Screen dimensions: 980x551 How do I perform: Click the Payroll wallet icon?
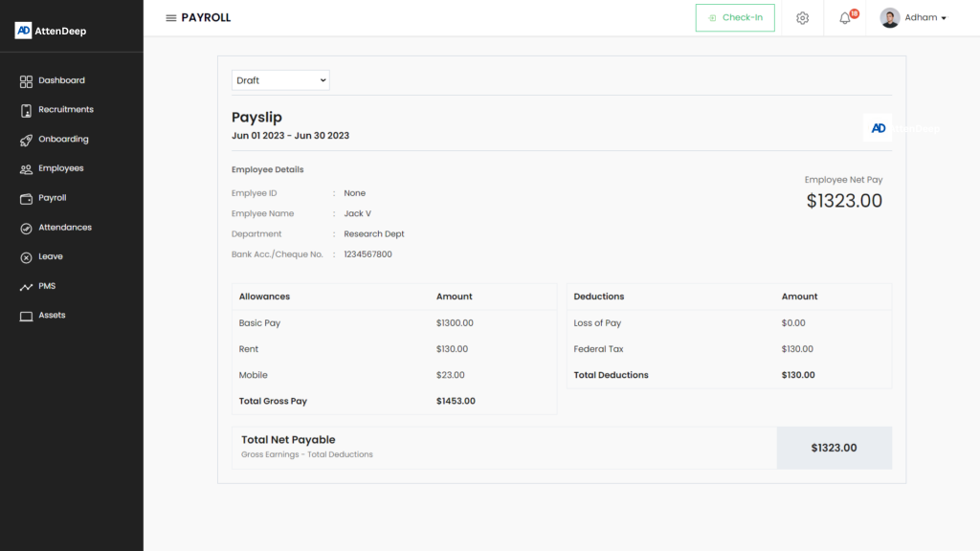pyautogui.click(x=26, y=199)
